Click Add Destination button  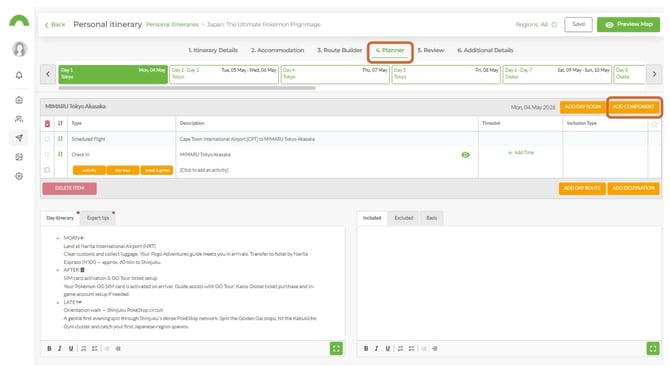pos(633,188)
